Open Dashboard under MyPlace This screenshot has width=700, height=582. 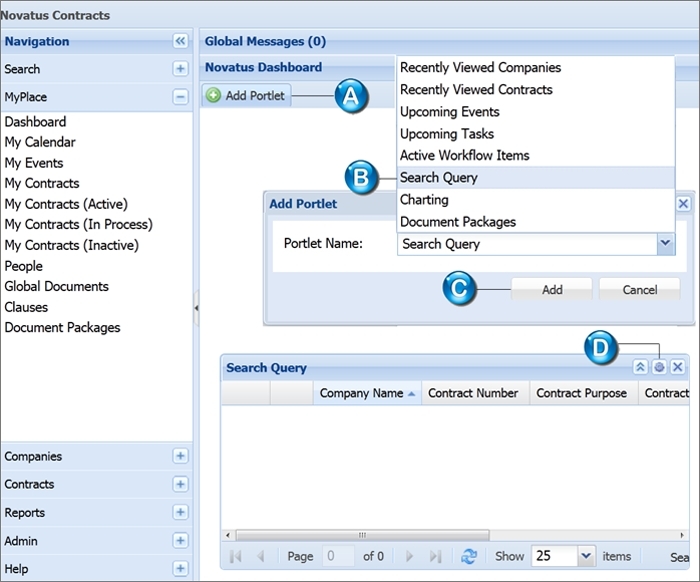pyautogui.click(x=35, y=121)
